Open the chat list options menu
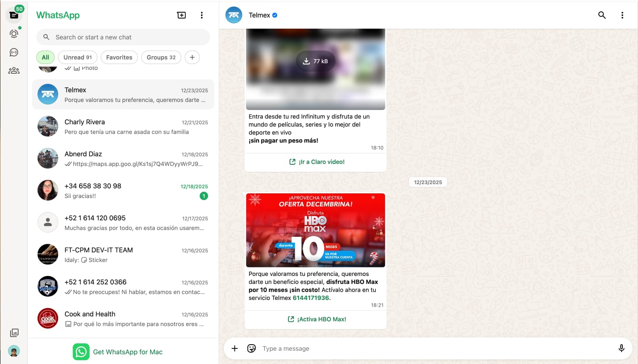638x364 pixels. [202, 15]
